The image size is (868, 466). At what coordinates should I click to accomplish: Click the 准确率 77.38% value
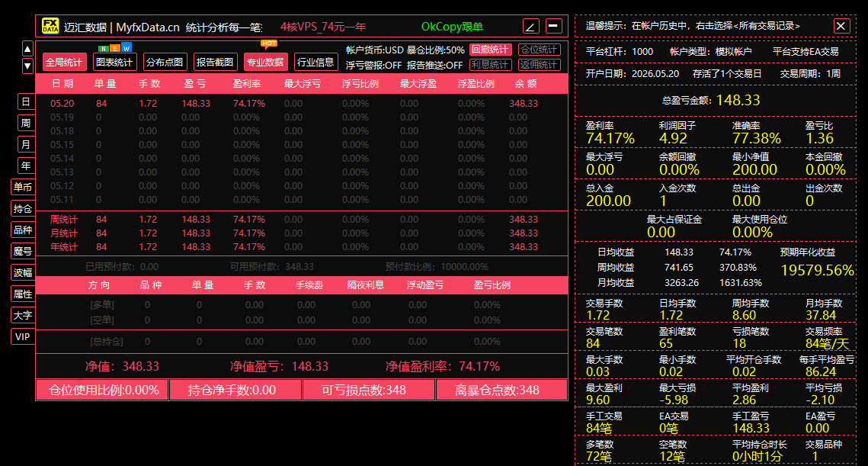click(756, 139)
